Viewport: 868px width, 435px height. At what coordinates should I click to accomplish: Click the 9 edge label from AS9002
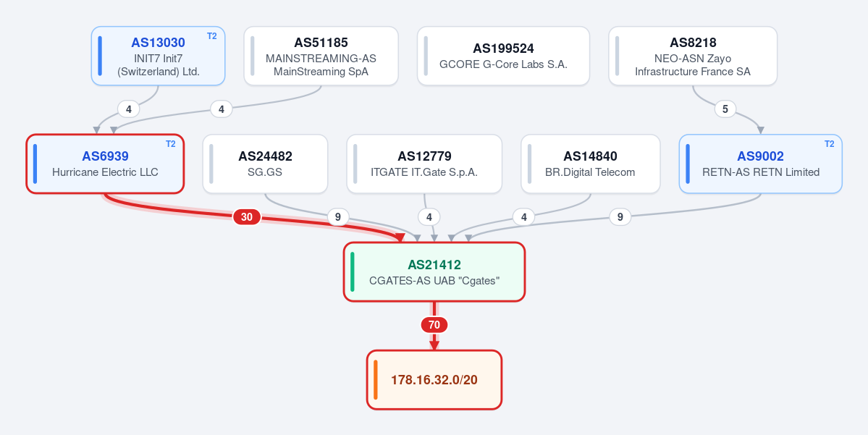pyautogui.click(x=620, y=217)
